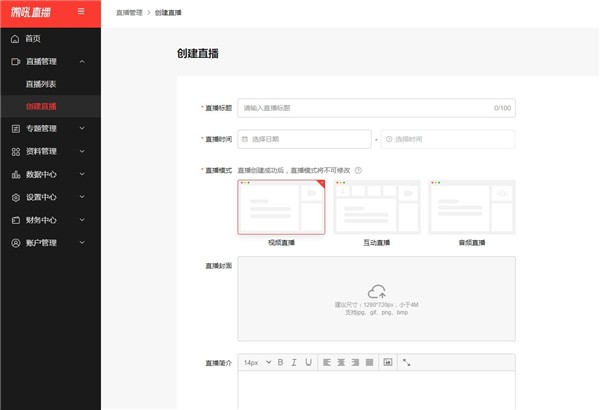Viewport: 600px width, 410px height.
Task: Click the 直播封面 upload area text
Action: (x=377, y=309)
